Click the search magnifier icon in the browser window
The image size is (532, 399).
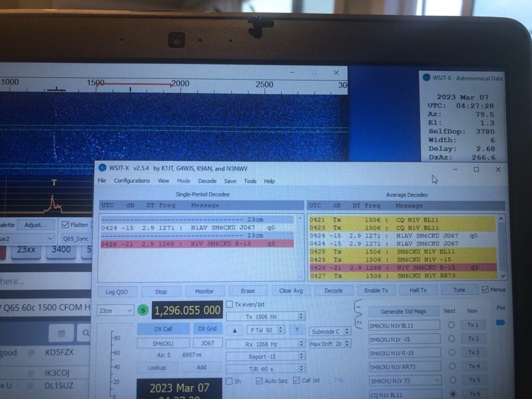tap(86, 333)
